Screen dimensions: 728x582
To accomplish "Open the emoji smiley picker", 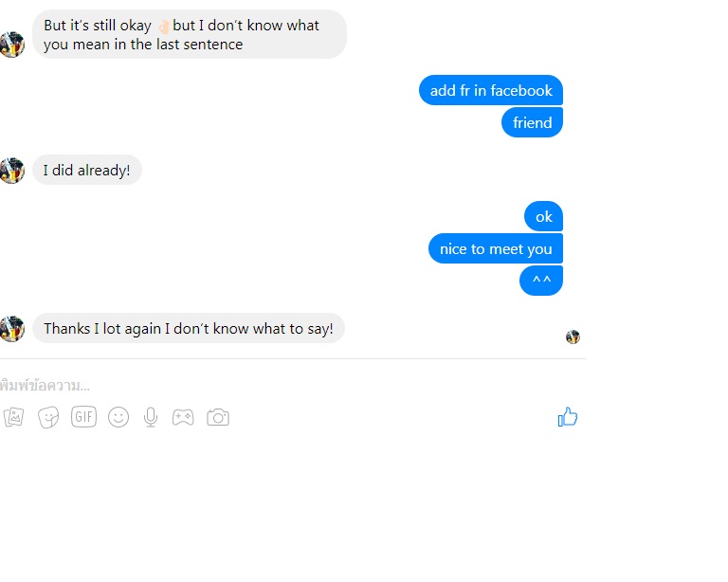I will point(118,417).
